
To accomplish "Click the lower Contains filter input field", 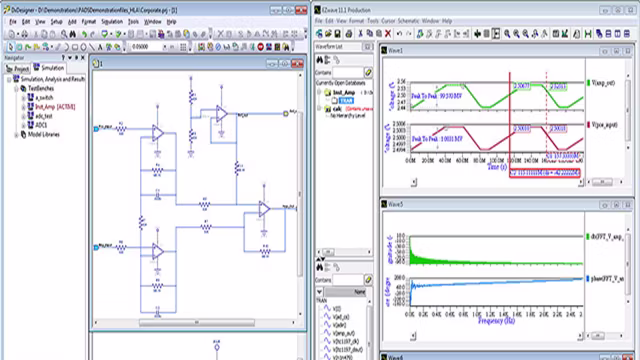I will 348,280.
